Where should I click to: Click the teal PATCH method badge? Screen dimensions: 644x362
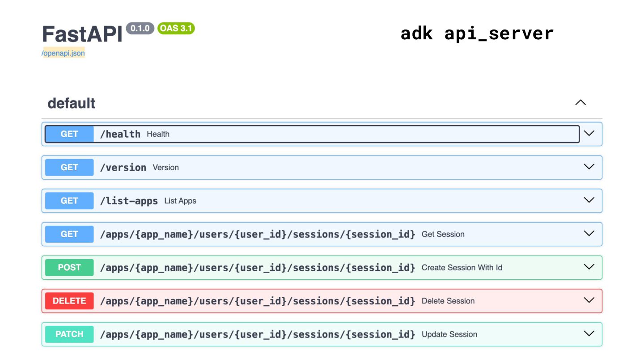(x=69, y=334)
